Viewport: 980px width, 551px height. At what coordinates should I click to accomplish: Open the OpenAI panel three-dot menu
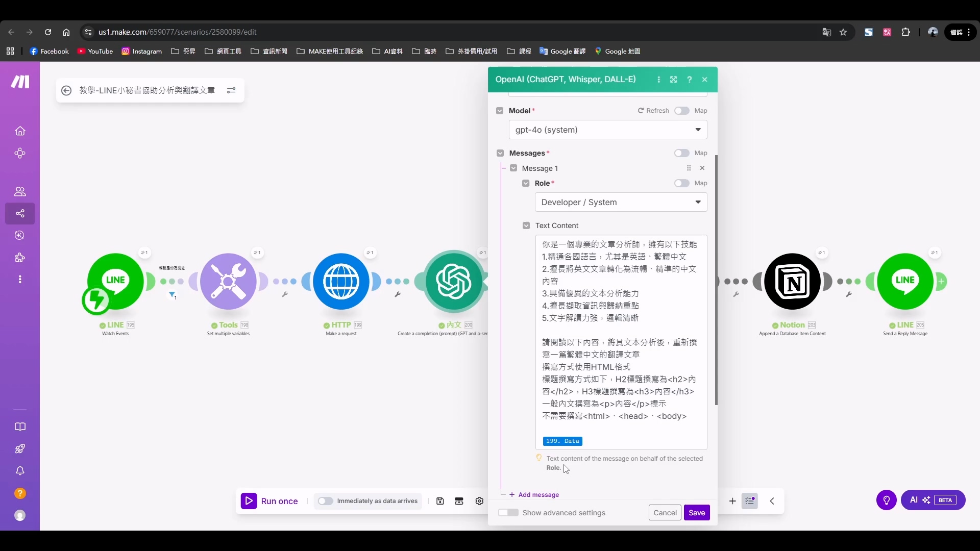coord(658,80)
